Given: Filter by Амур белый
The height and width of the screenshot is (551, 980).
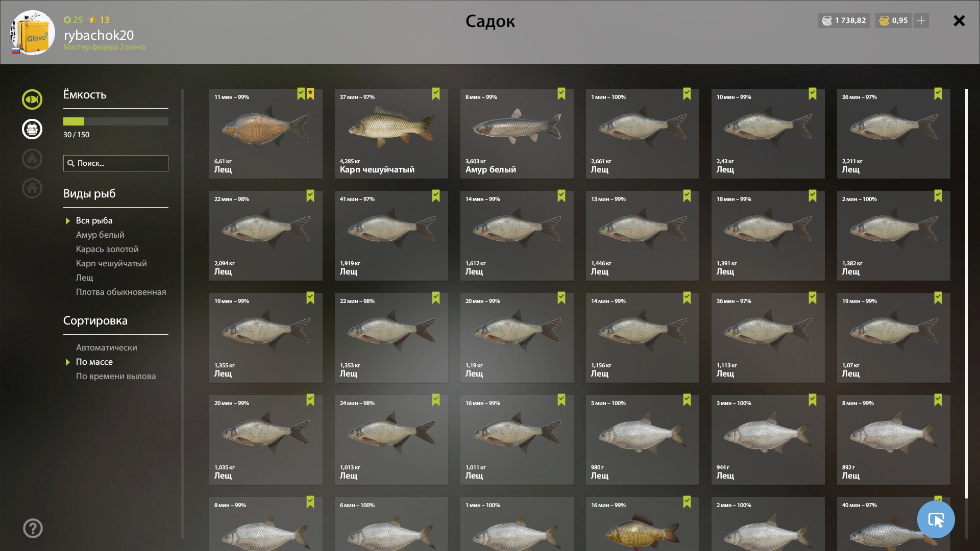Looking at the screenshot, I should pyautogui.click(x=100, y=235).
